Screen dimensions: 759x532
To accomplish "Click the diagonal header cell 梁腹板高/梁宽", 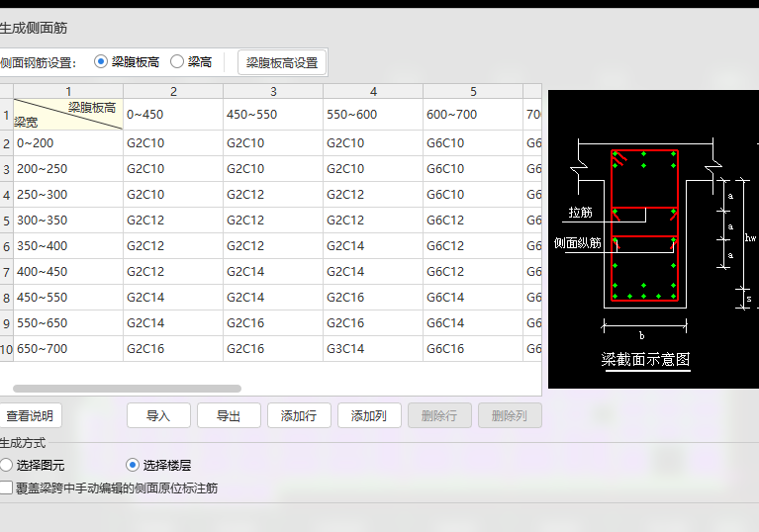I will 68,114.
